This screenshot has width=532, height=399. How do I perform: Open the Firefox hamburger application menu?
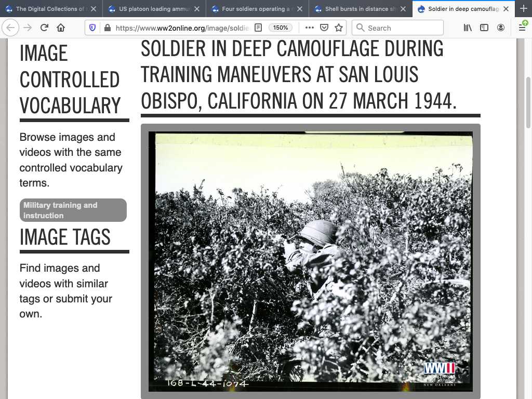coord(522,28)
